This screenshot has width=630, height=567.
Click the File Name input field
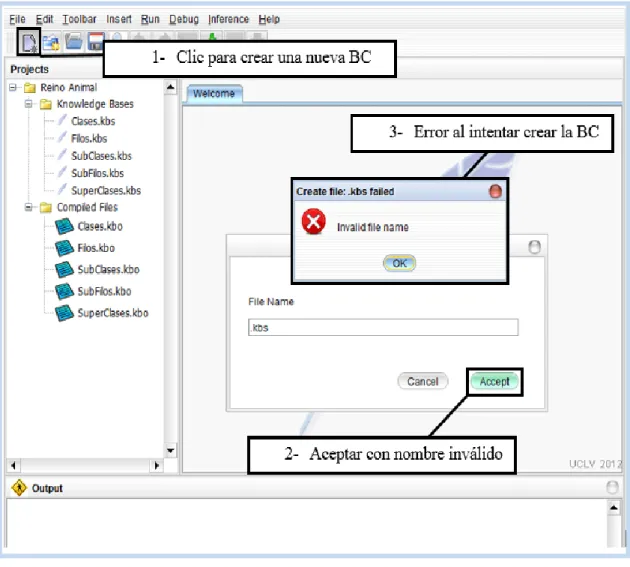pos(383,328)
